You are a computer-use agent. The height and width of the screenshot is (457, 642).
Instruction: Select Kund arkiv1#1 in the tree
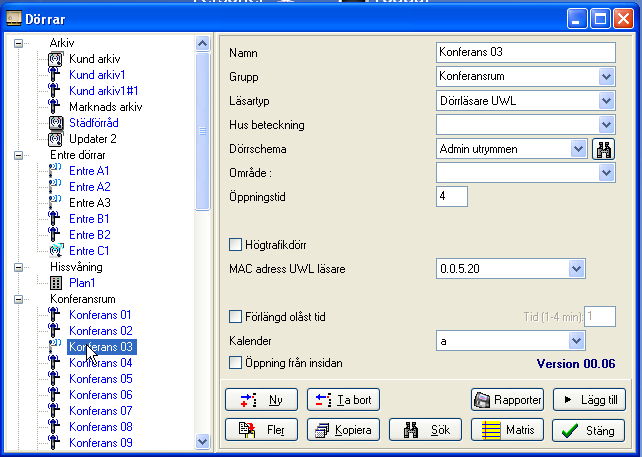tap(104, 91)
